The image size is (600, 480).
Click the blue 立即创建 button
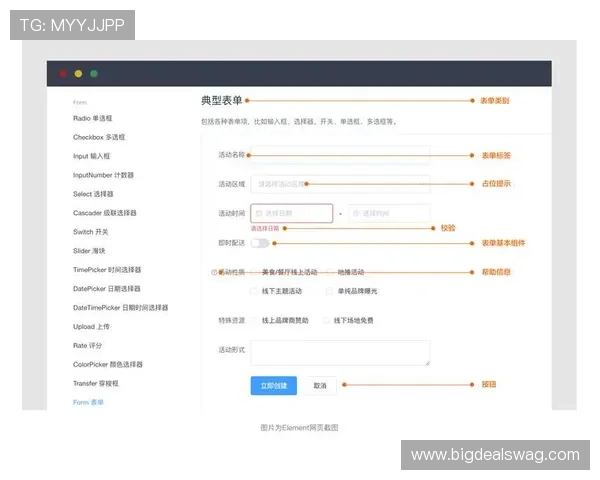pyautogui.click(x=274, y=385)
